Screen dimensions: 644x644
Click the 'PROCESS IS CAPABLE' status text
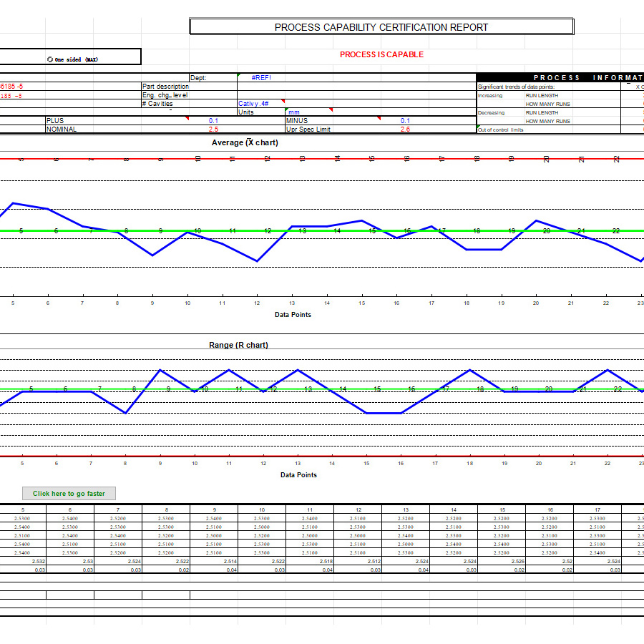381,54
